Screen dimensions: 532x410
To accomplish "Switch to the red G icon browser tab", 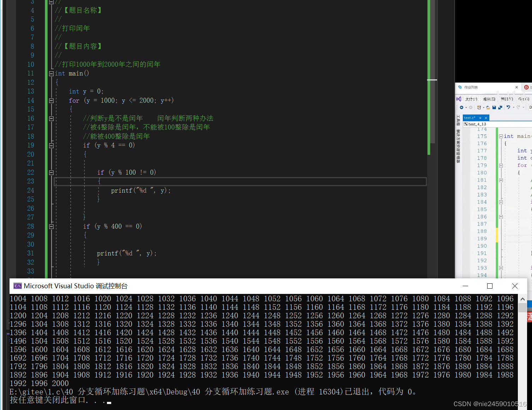I will pyautogui.click(x=526, y=87).
